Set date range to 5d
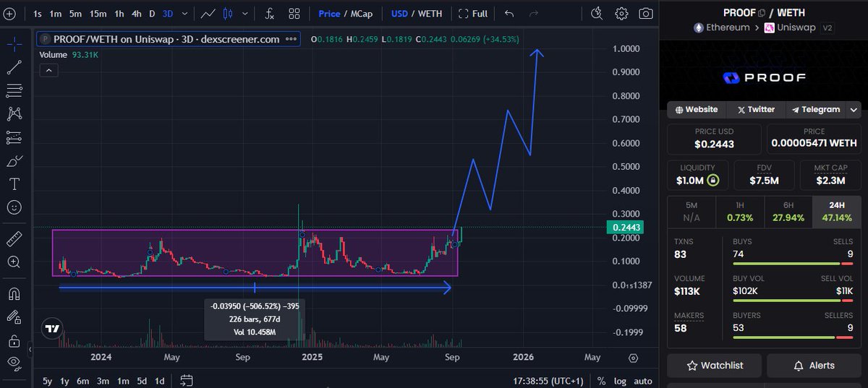The image size is (868, 388). [x=142, y=381]
